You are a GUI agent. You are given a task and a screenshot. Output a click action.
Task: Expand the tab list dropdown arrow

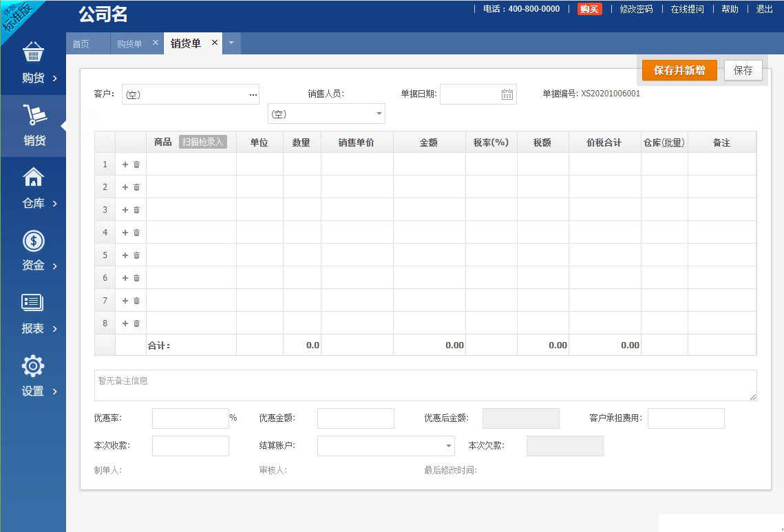[x=231, y=43]
